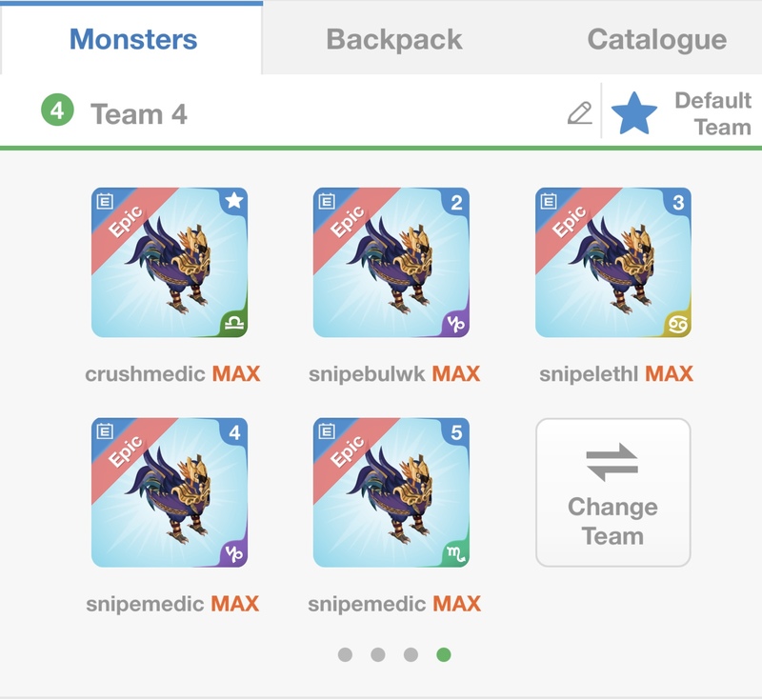Click the Capricorn zodiac icon on snipebulwk
762x700 pixels.
click(x=455, y=324)
